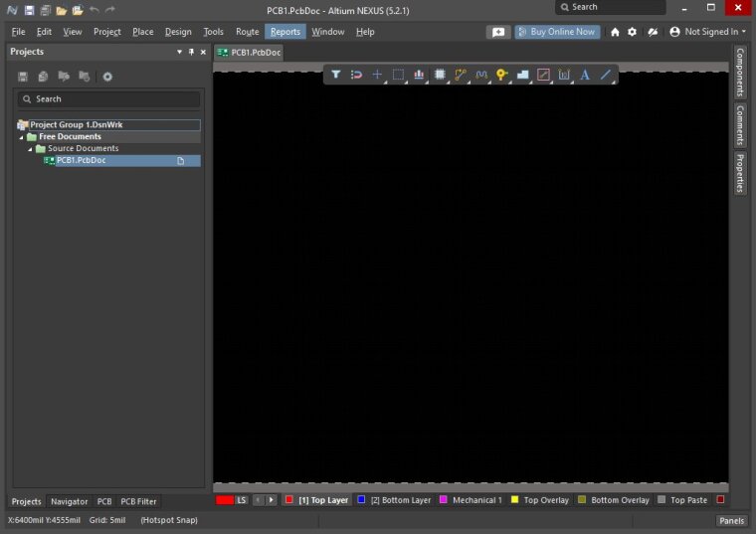
Task: Select the Place Line tool icon
Action: [x=606, y=75]
